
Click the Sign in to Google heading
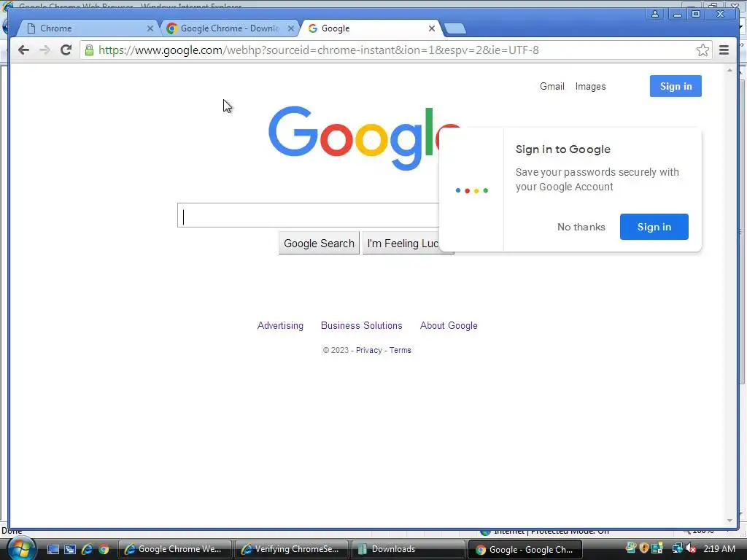[562, 149]
